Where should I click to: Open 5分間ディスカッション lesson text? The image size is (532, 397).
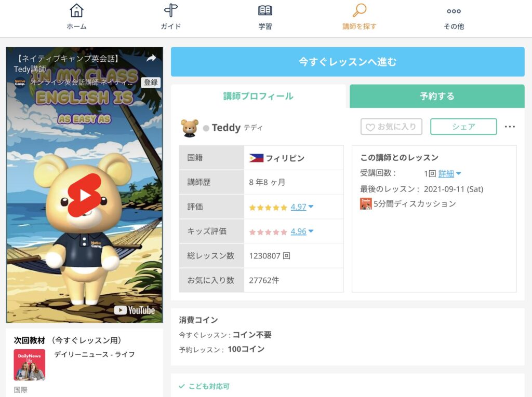pyautogui.click(x=415, y=204)
